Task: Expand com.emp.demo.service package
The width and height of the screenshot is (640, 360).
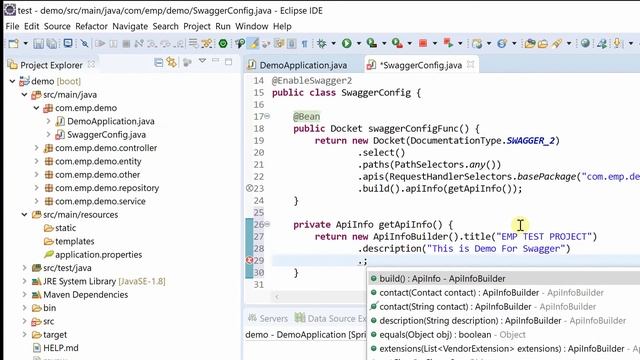Action: tap(36, 202)
